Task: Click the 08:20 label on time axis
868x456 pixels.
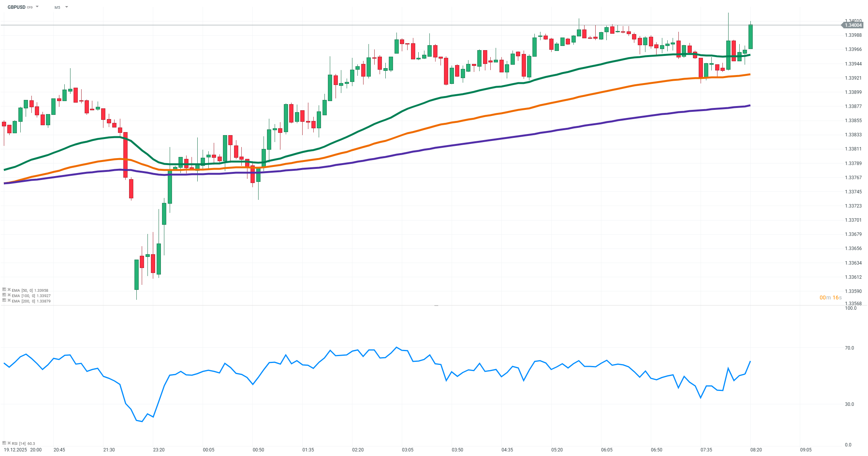Action: [x=756, y=449]
